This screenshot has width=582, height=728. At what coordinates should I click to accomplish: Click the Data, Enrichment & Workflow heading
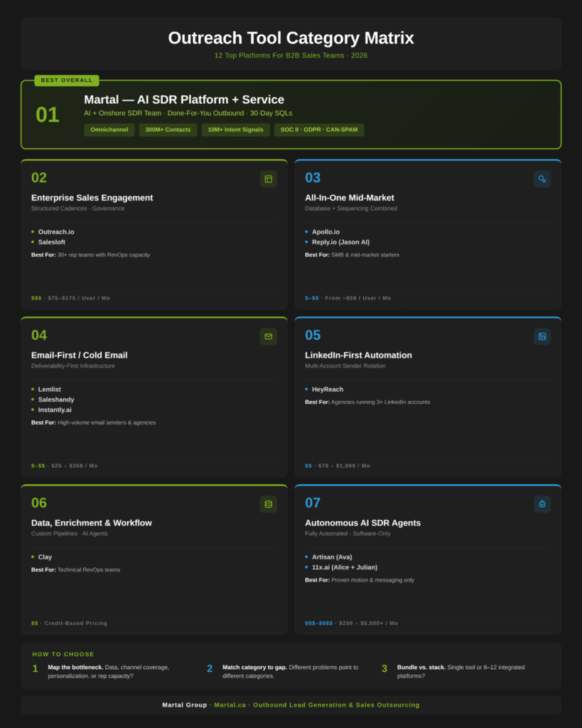92,523
